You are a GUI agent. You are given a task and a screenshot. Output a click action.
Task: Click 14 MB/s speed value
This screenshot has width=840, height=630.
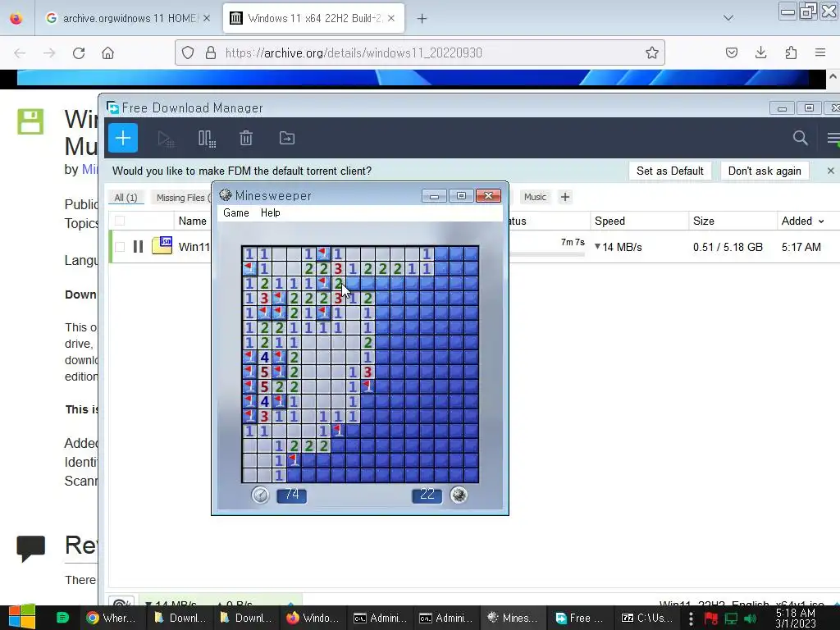(x=622, y=247)
